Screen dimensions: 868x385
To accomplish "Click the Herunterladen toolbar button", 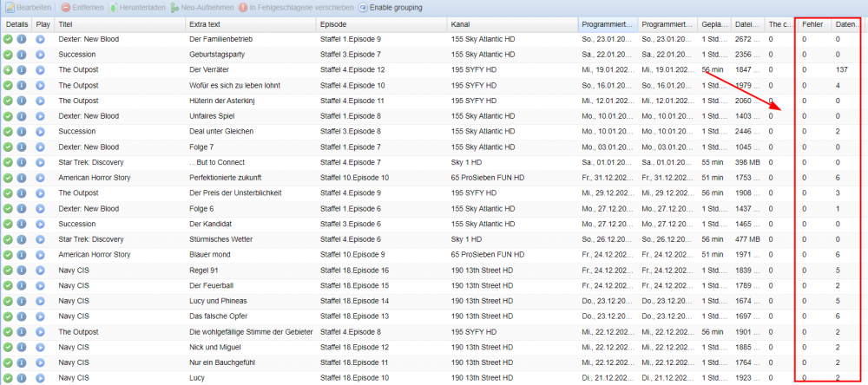I will click(137, 8).
